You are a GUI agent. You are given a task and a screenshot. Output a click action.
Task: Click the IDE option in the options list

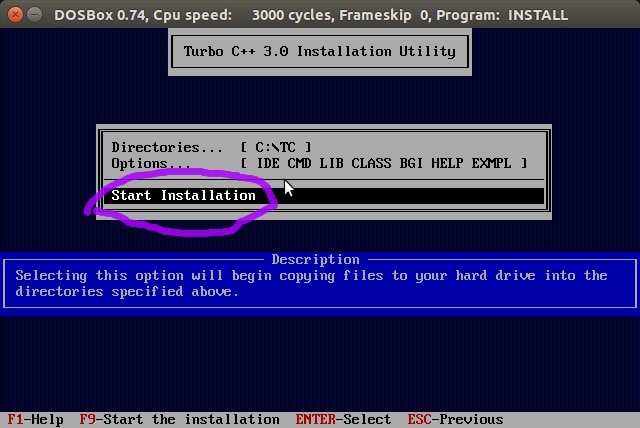tap(268, 163)
